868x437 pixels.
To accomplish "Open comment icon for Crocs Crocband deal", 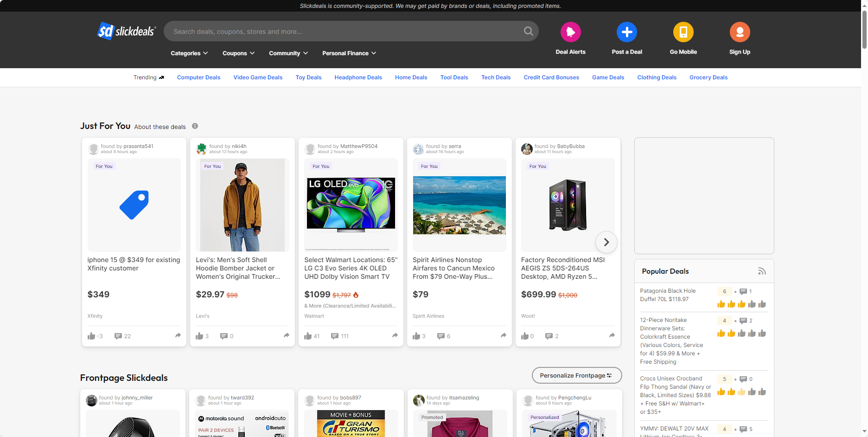I will point(743,379).
